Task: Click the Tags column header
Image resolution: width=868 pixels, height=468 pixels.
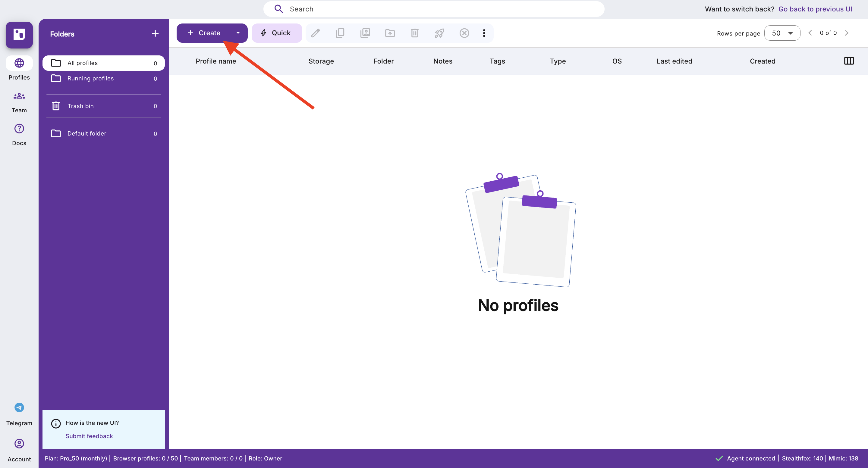Action: pos(497,61)
